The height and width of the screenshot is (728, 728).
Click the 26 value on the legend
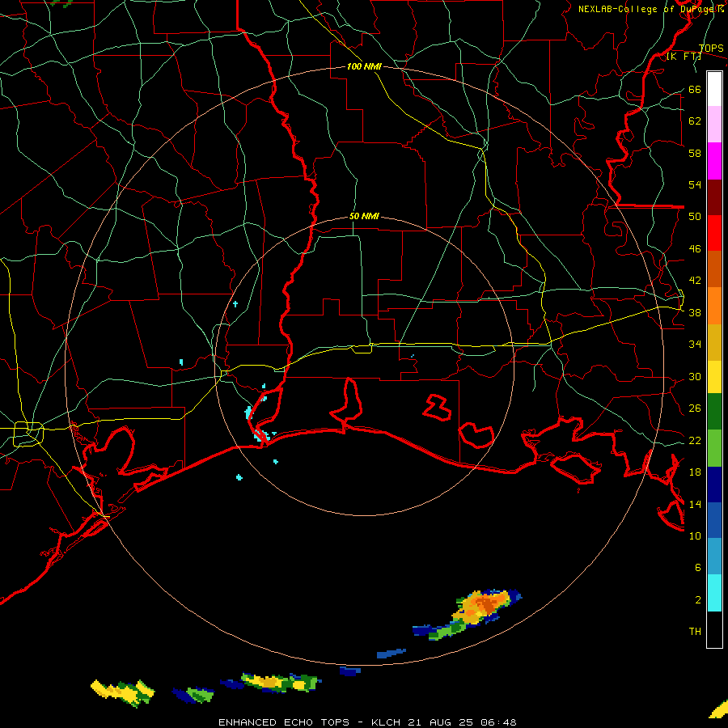pos(695,408)
